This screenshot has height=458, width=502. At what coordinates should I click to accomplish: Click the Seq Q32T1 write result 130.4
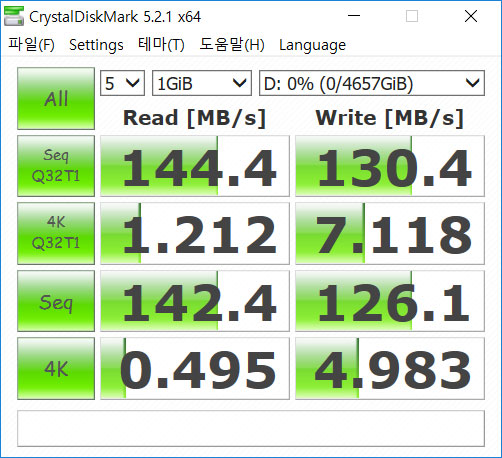390,166
